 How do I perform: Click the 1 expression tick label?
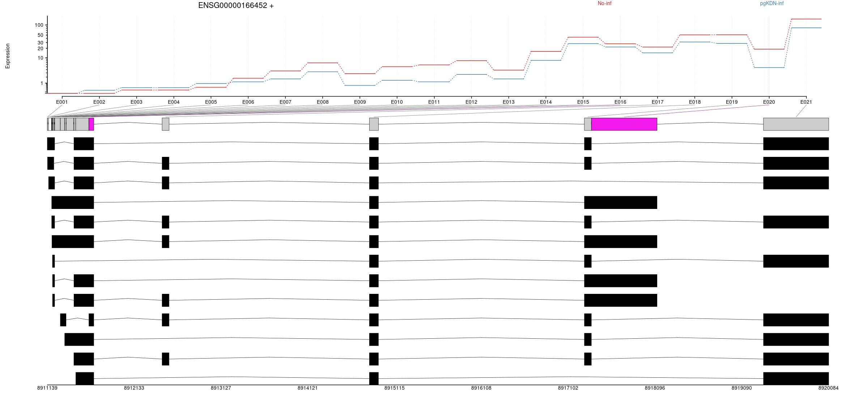click(x=42, y=83)
